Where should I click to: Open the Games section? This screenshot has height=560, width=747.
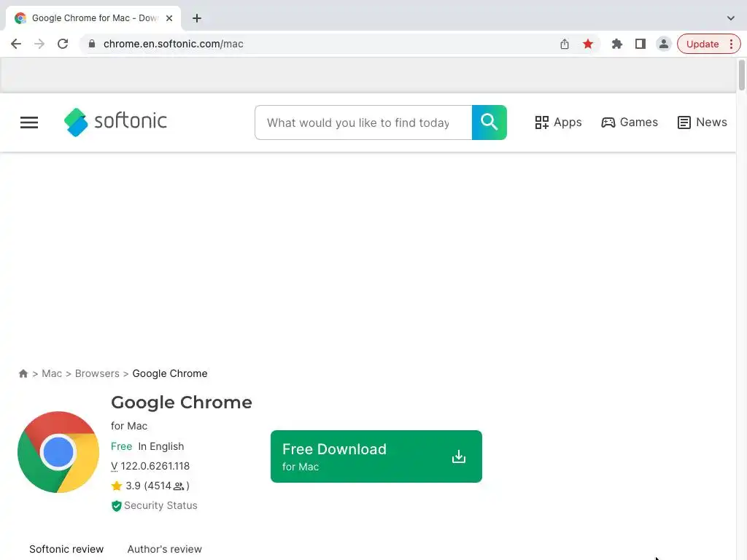(x=630, y=122)
